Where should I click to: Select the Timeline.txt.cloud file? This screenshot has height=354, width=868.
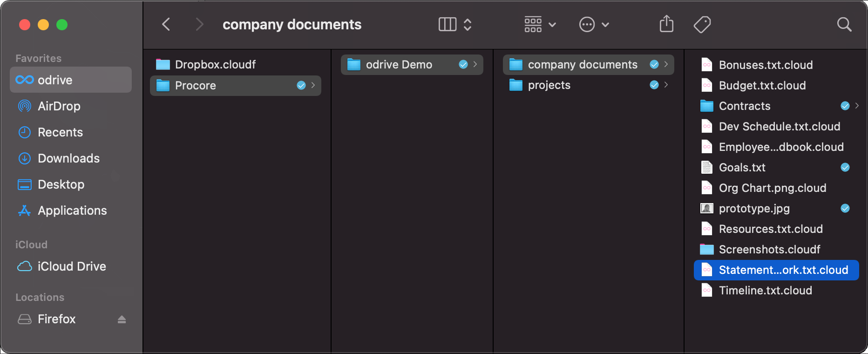765,291
